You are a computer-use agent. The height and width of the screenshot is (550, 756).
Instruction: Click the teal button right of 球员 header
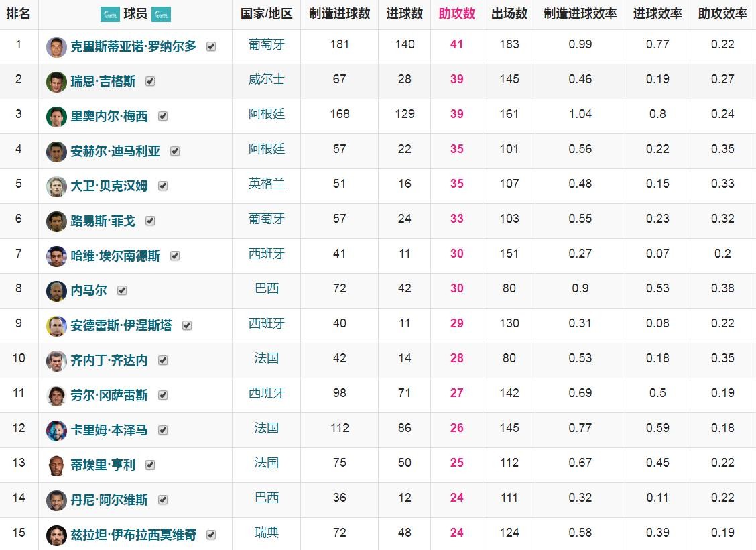[x=161, y=14]
